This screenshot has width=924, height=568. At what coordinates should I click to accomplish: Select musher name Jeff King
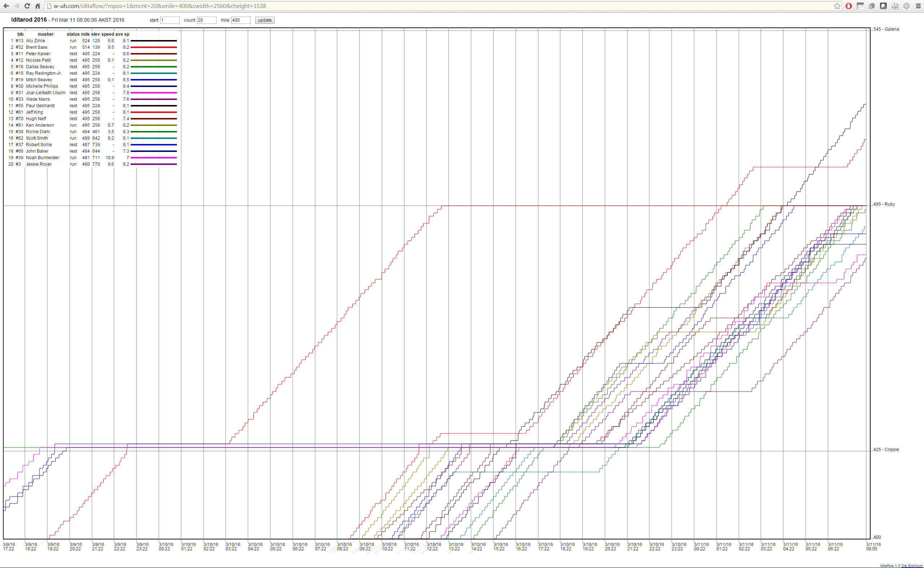(x=34, y=112)
